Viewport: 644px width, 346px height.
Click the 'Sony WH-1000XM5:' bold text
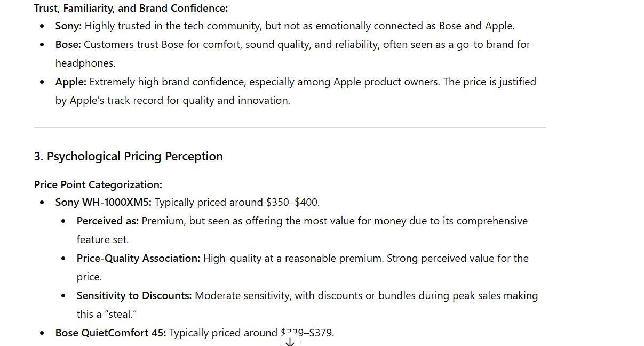click(104, 202)
